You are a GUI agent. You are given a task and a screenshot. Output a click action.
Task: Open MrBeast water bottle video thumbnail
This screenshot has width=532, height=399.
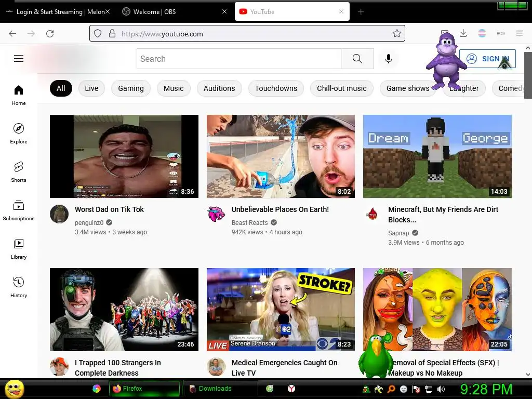(281, 156)
